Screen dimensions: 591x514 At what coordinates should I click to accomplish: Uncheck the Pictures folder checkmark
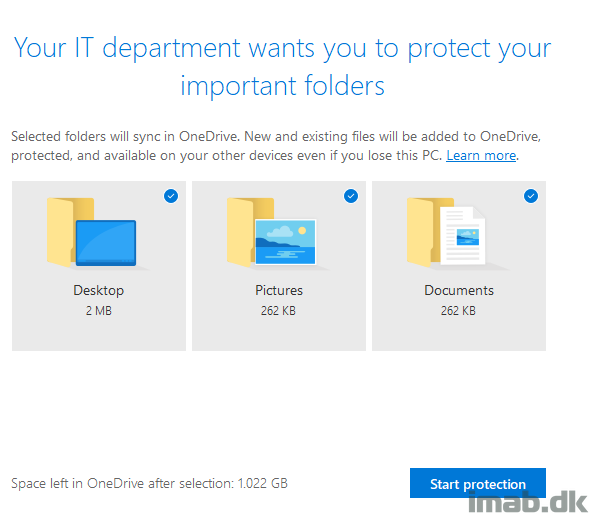(351, 196)
